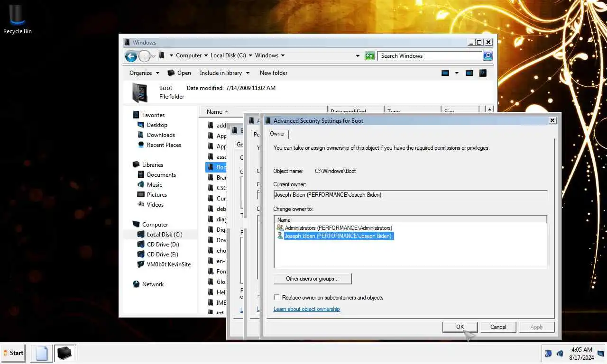Viewport: 607px width, 364px height.
Task: Click the folder icon beside 'asse' row
Action: pos(211,157)
